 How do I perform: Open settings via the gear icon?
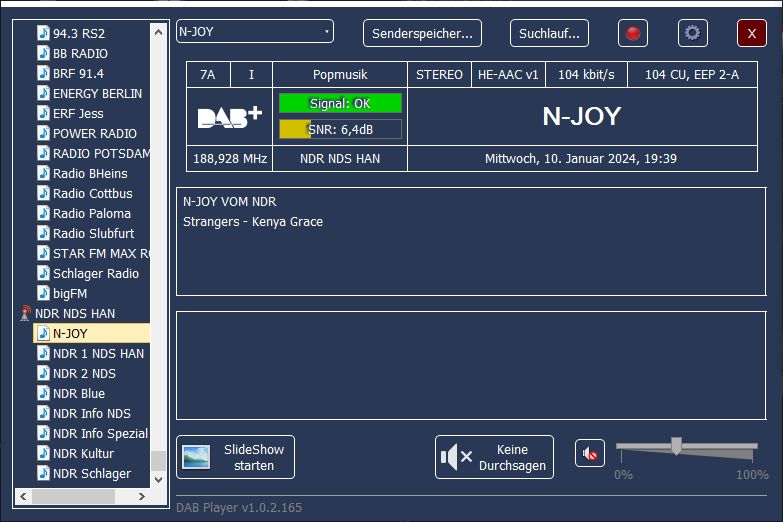(x=692, y=33)
